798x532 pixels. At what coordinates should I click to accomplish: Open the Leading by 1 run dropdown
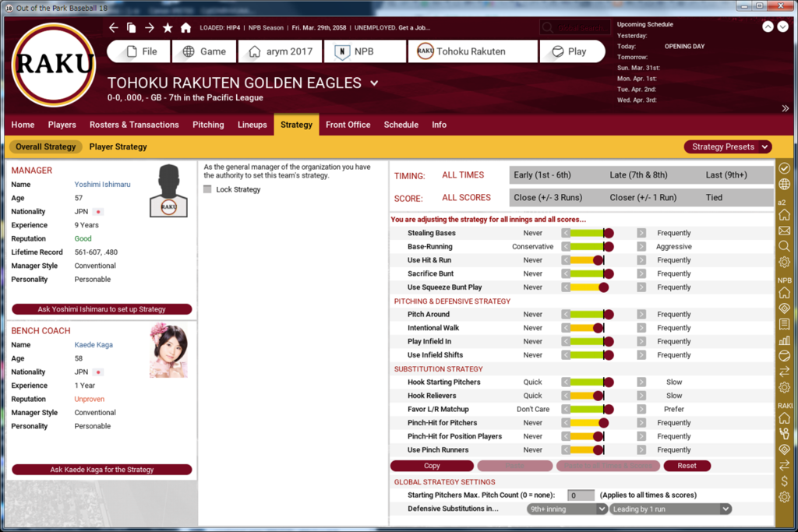tap(670, 509)
